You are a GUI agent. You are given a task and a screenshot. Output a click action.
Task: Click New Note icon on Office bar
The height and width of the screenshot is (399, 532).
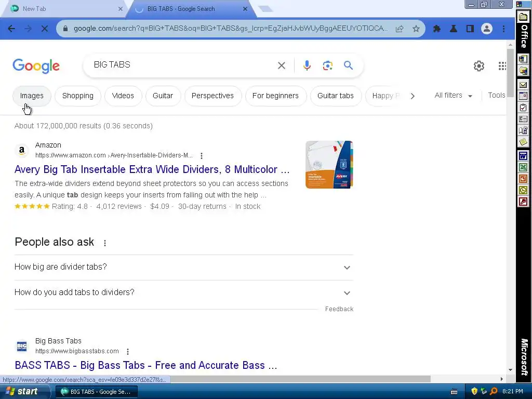click(x=523, y=141)
